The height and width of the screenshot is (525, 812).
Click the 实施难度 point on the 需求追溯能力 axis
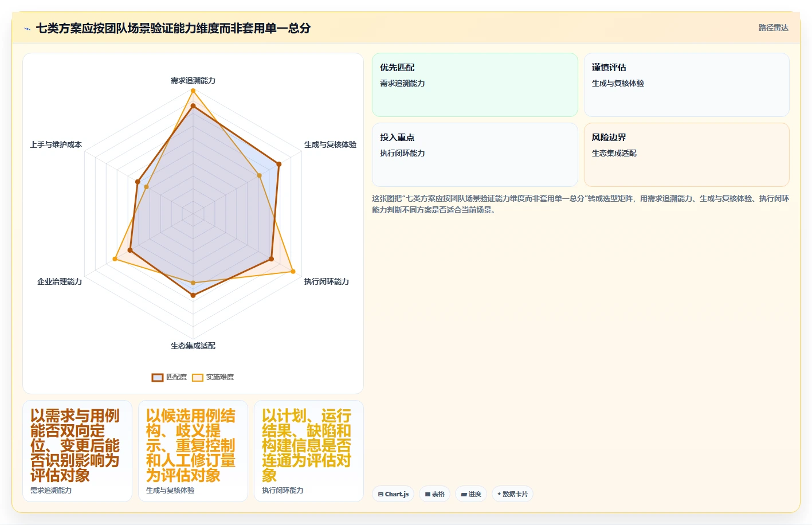click(193, 91)
